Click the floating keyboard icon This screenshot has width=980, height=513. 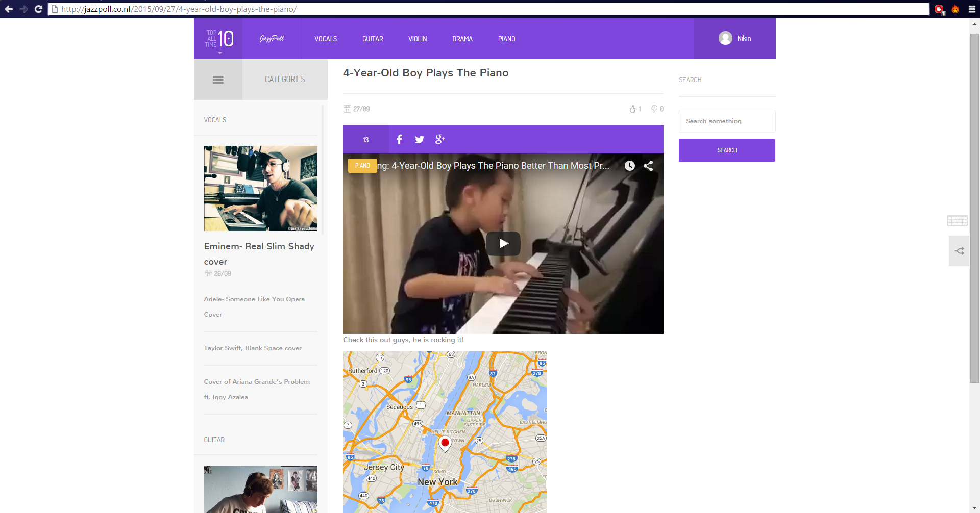click(x=958, y=221)
